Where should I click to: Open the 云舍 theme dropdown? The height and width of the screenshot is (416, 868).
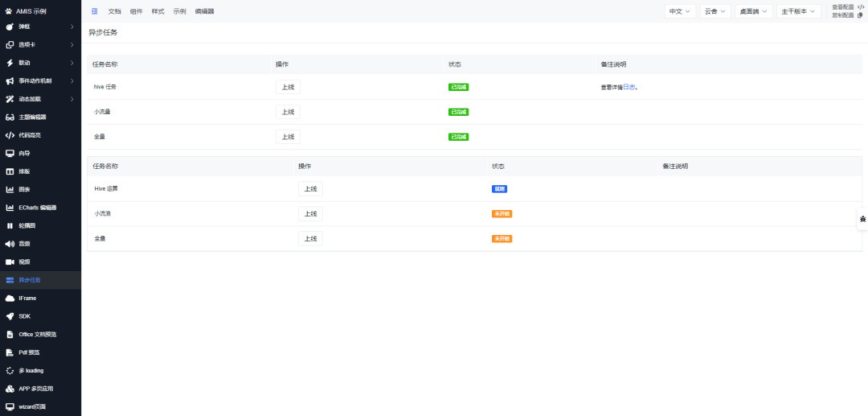[714, 11]
